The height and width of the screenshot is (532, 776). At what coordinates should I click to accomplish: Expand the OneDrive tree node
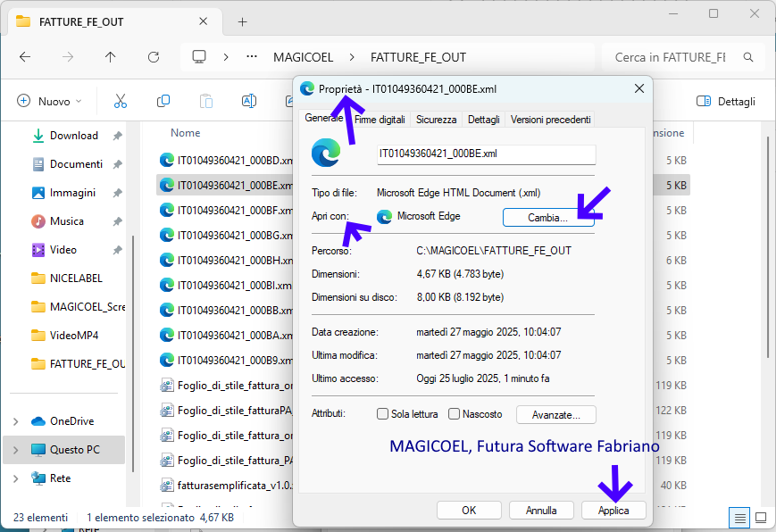pyautogui.click(x=16, y=421)
